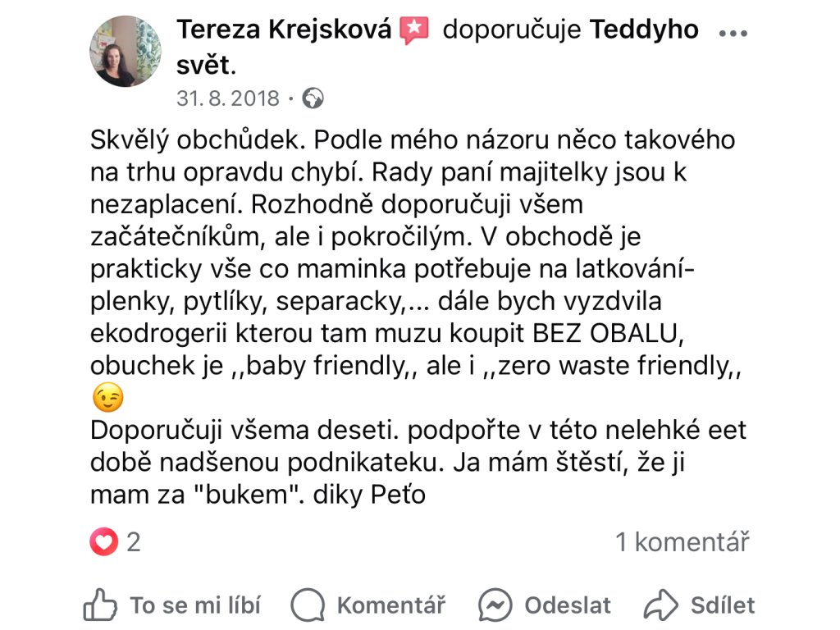View the reaction count of 2
This screenshot has height=630, width=840.
click(x=133, y=542)
